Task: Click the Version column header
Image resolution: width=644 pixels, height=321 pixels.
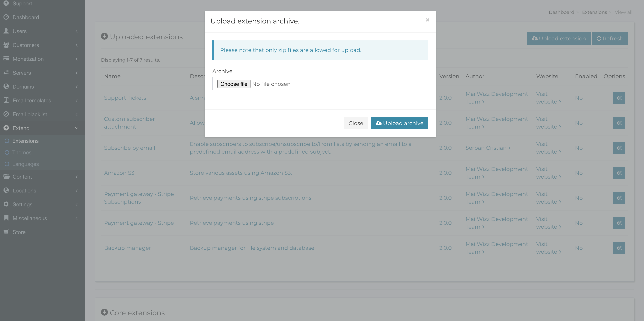Action: [449, 76]
